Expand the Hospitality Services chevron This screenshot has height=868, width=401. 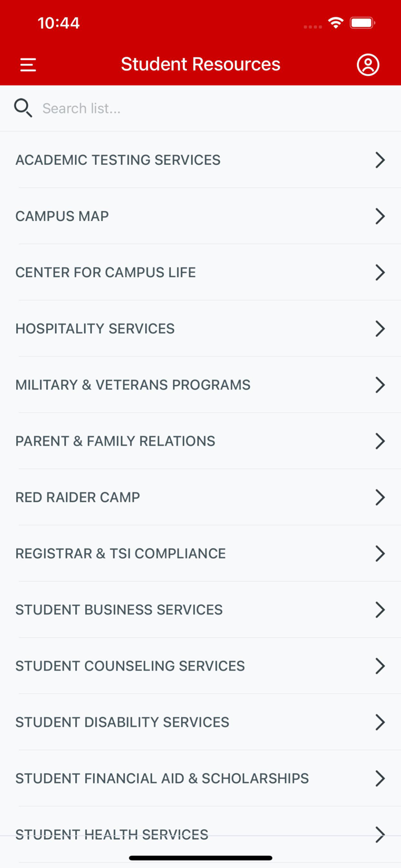coord(381,329)
